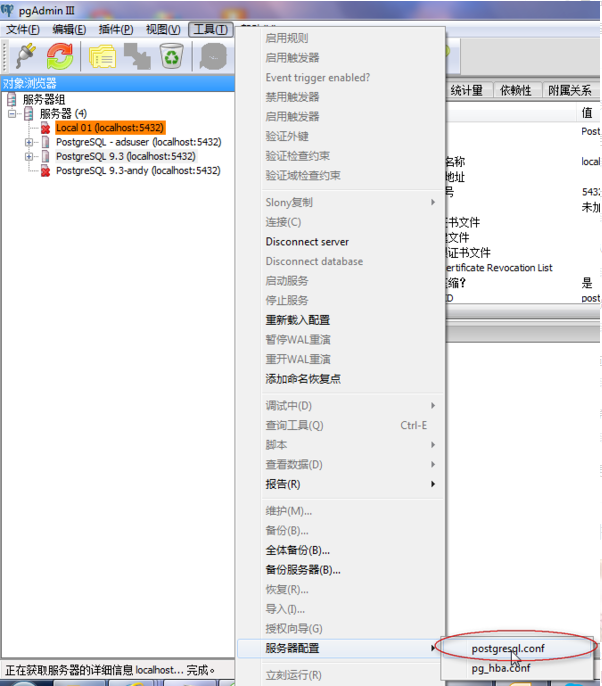The width and height of the screenshot is (602, 686).
Task: Expand the PostgreSQL 9.3 server node
Action: [29, 156]
